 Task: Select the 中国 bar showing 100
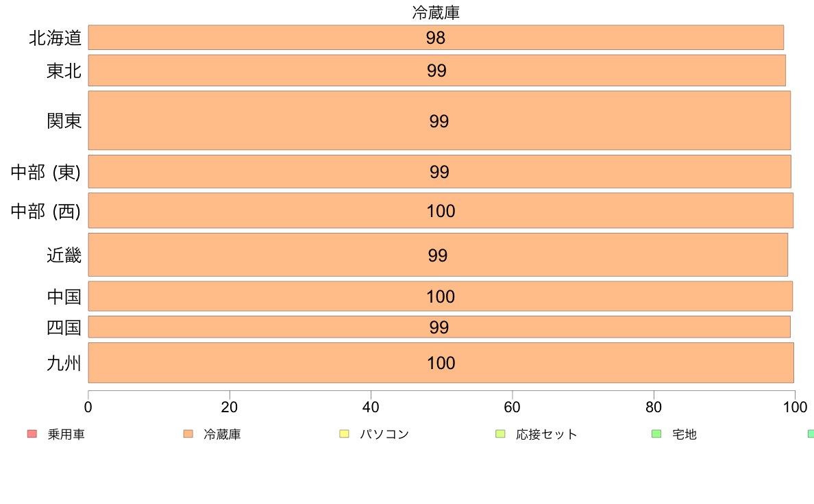pyautogui.click(x=440, y=296)
